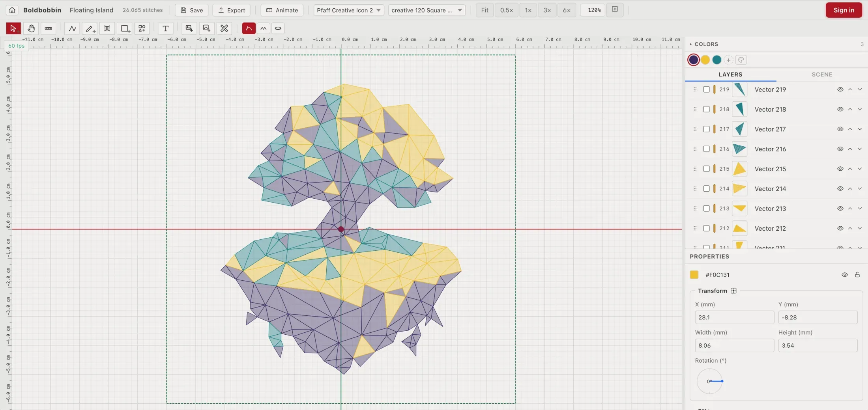Image resolution: width=868 pixels, height=410 pixels.
Task: Switch to the SCENE tab
Action: (x=822, y=75)
